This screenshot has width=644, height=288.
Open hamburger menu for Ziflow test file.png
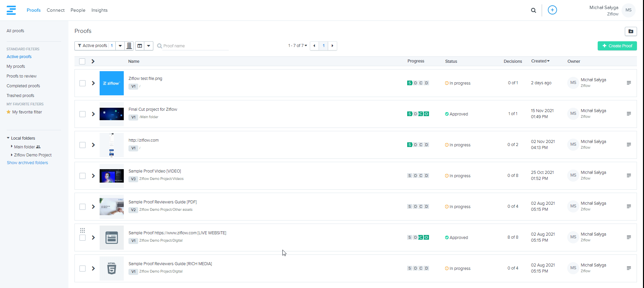click(x=629, y=83)
